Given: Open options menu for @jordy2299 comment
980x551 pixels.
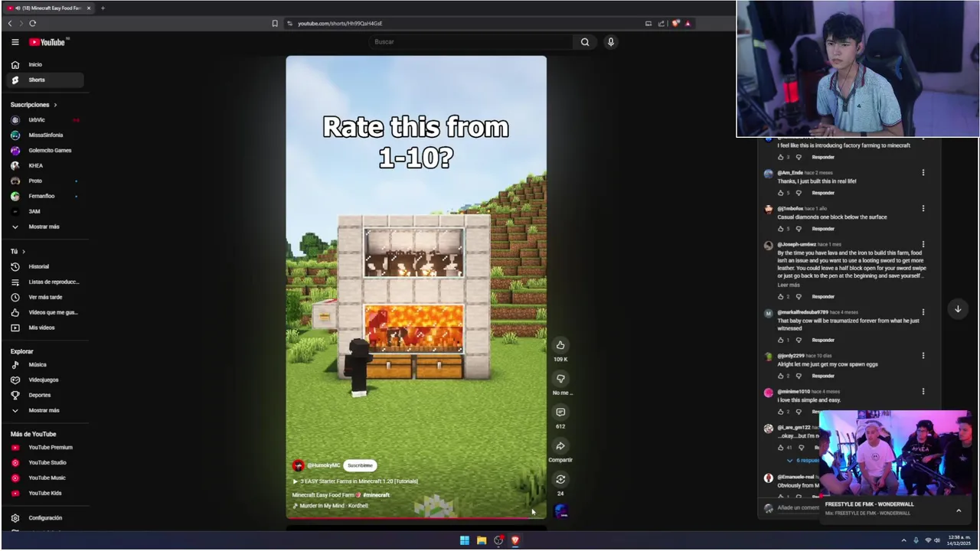Looking at the screenshot, I should coord(923,356).
